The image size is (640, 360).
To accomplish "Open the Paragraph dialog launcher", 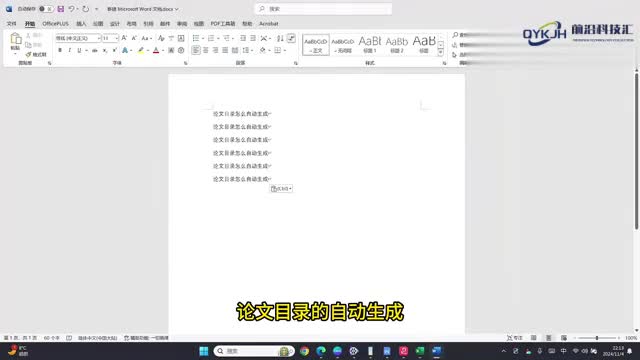I will 296,63.
